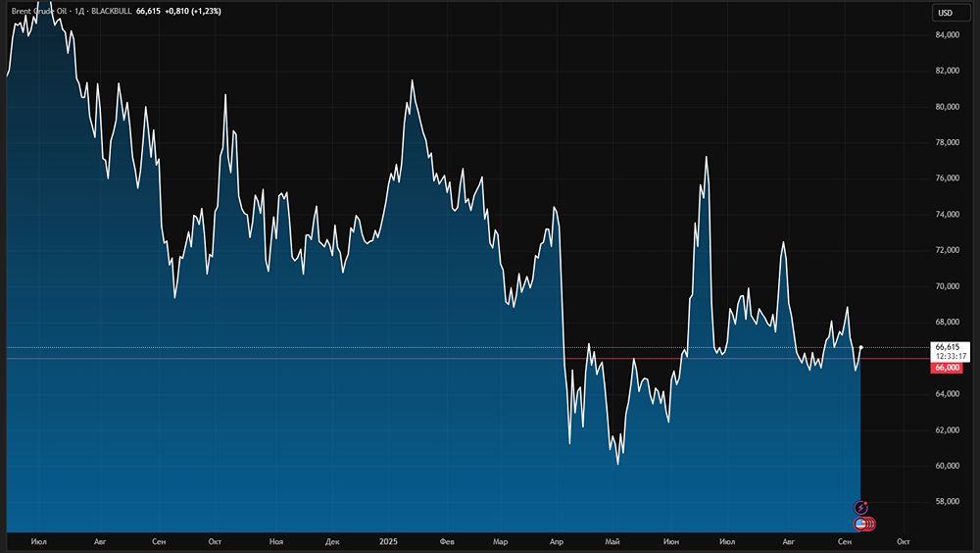
Task: Click the last price dot on chart line
Action: 861,347
